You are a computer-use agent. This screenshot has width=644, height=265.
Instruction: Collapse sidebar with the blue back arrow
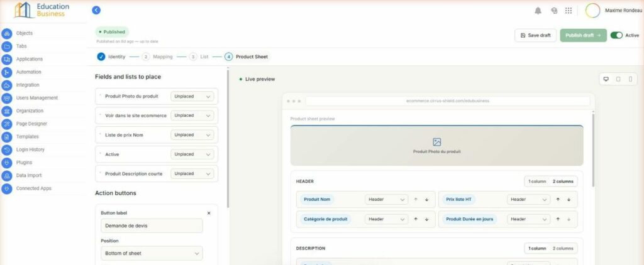click(x=96, y=10)
